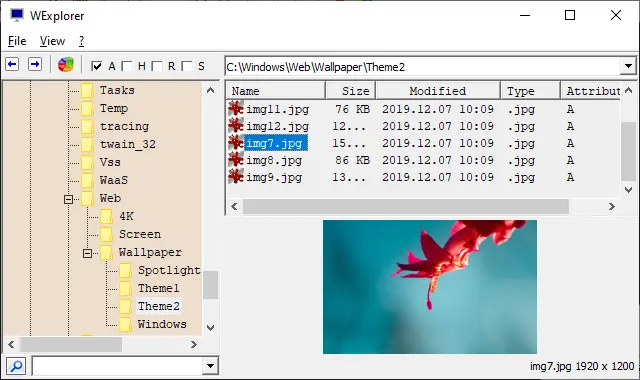The height and width of the screenshot is (380, 640).
Task: Select the Theme1 tree label
Action: coord(158,288)
